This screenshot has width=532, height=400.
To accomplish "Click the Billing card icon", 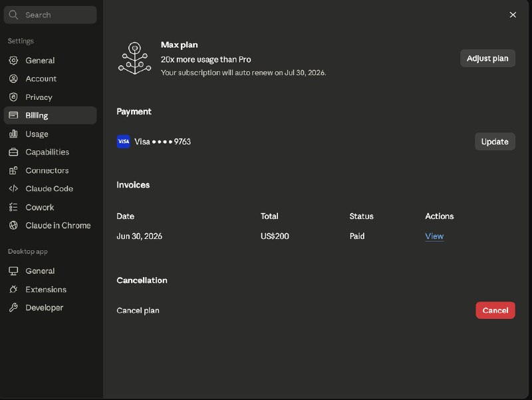I will coord(13,115).
